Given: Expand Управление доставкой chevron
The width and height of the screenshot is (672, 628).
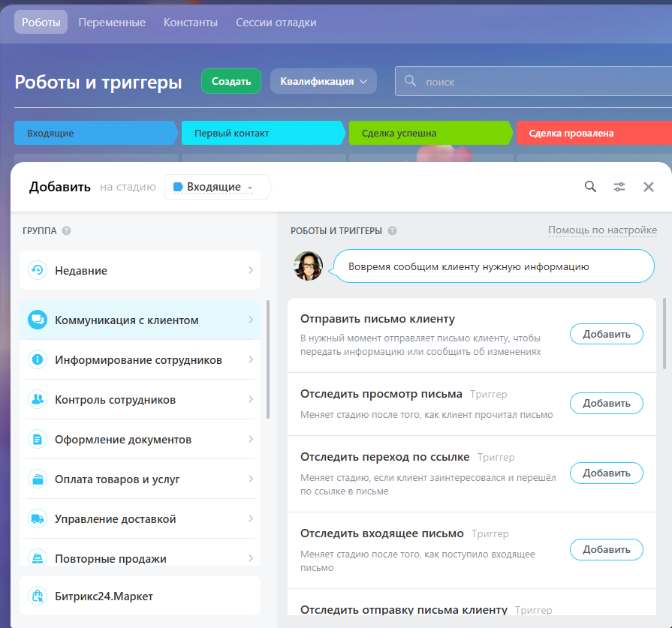Looking at the screenshot, I should coord(251,518).
